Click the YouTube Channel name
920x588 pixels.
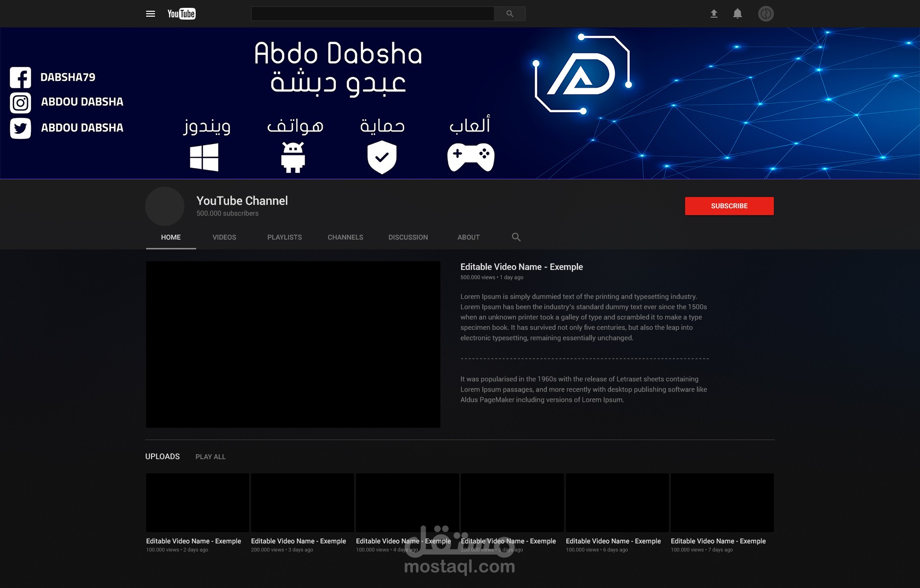click(242, 201)
